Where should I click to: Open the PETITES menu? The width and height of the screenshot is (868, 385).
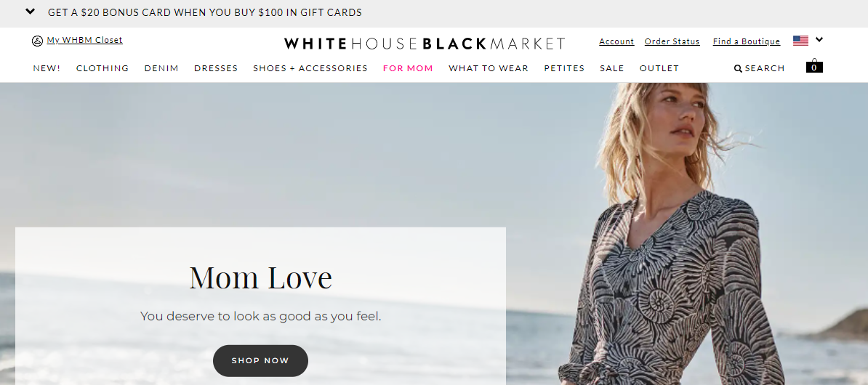pos(564,68)
